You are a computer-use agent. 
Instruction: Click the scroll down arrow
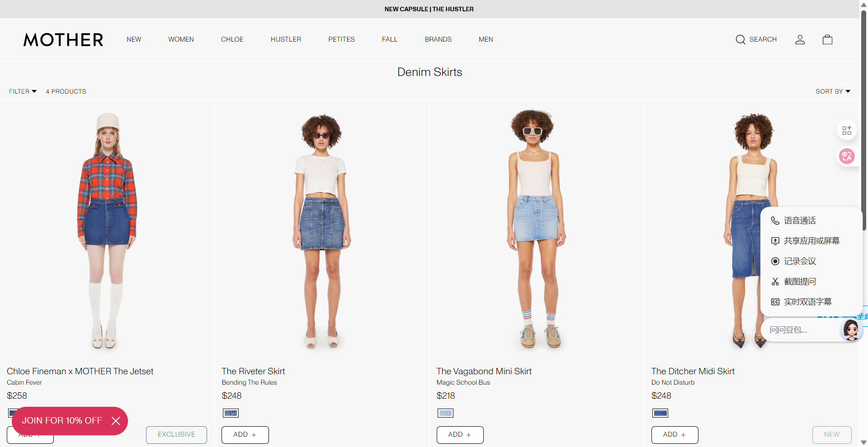[863, 442]
